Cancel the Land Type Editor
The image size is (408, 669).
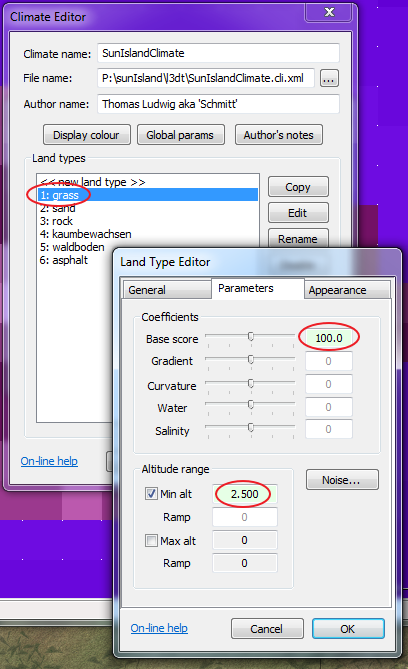tap(267, 629)
